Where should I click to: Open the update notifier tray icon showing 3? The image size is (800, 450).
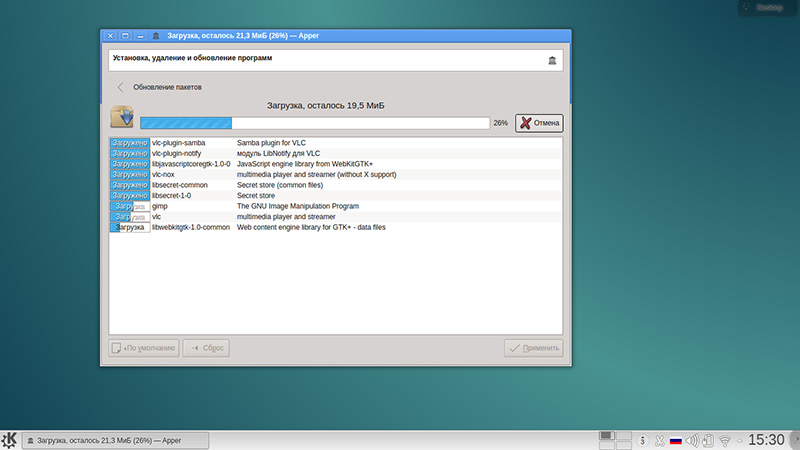tap(643, 440)
